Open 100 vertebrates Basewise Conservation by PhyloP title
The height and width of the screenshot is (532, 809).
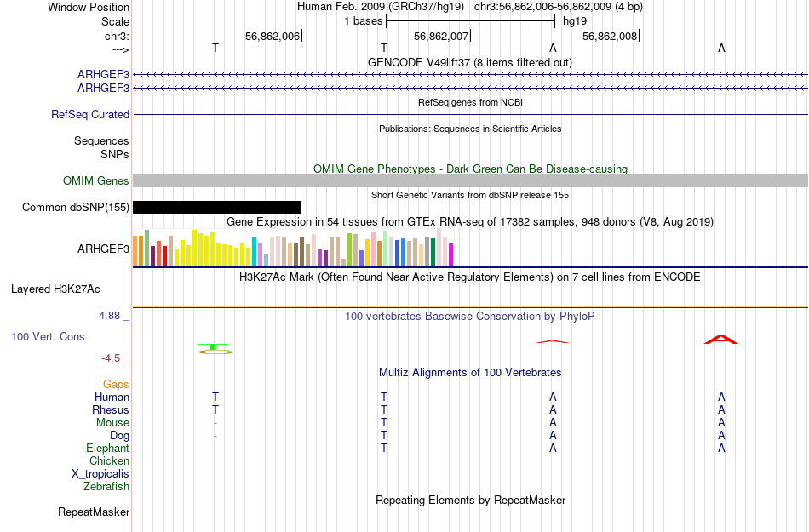(x=470, y=316)
